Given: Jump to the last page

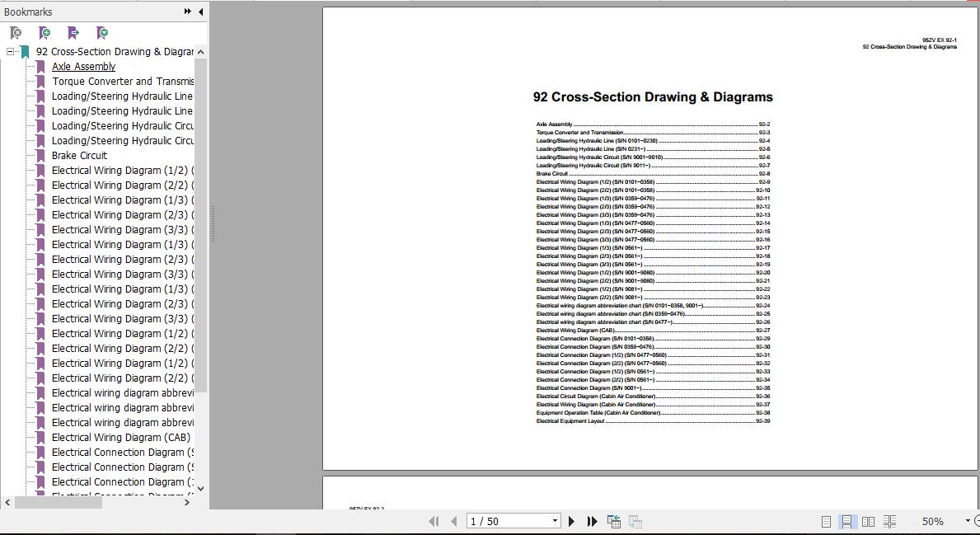Looking at the screenshot, I should (x=592, y=521).
